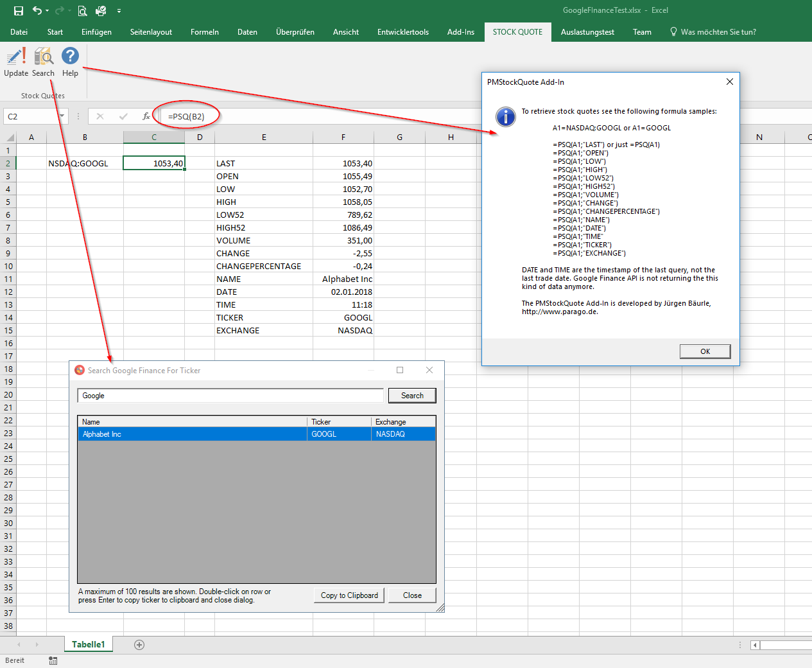Image resolution: width=812 pixels, height=668 pixels.
Task: Add a new sheet with plus icon
Action: point(139,645)
